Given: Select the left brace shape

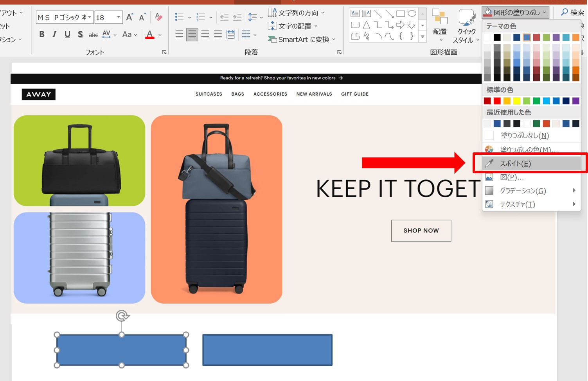Looking at the screenshot, I should click(401, 36).
